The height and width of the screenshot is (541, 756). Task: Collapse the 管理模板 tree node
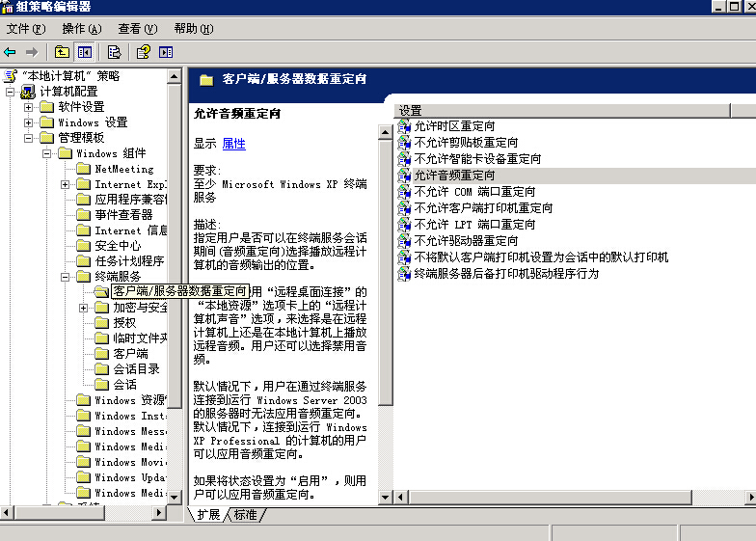(x=29, y=138)
